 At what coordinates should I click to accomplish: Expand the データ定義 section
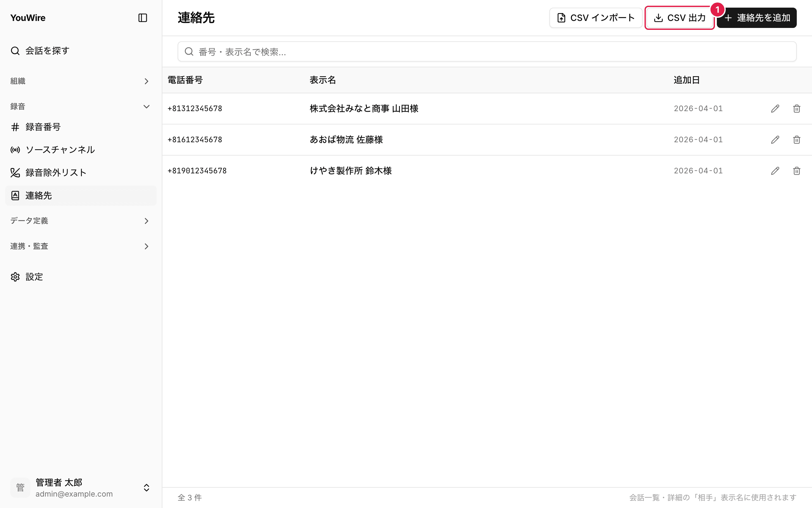[x=81, y=221]
